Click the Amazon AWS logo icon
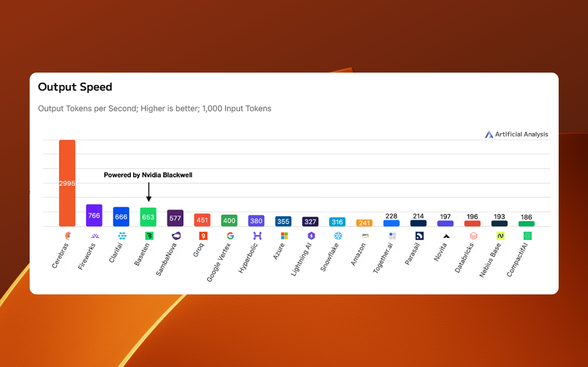Image resolution: width=588 pixels, height=367 pixels. pos(366,236)
